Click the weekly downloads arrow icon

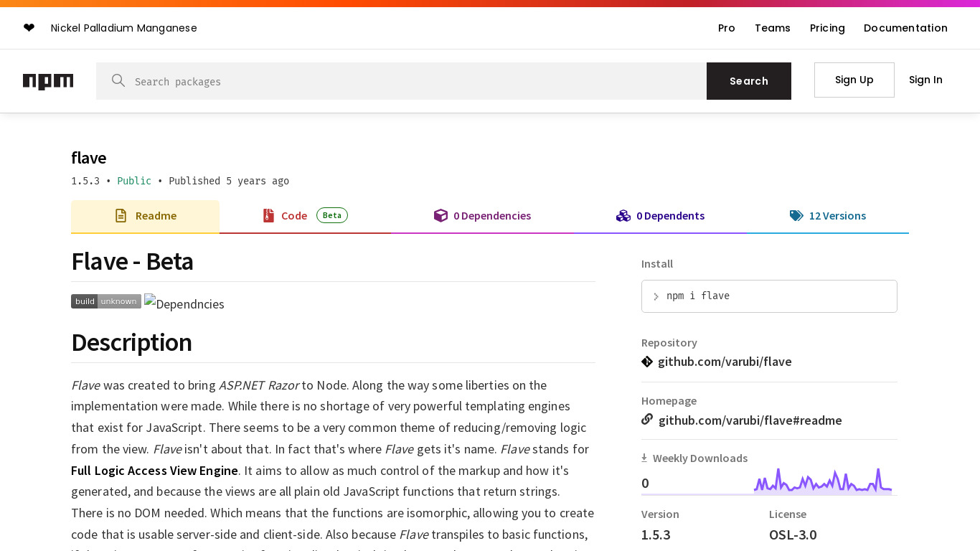(644, 458)
